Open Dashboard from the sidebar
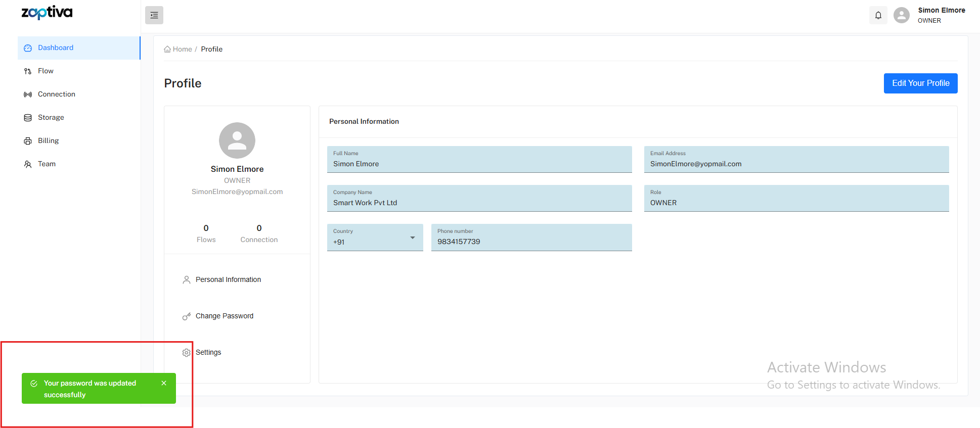This screenshot has height=428, width=980. [56, 48]
